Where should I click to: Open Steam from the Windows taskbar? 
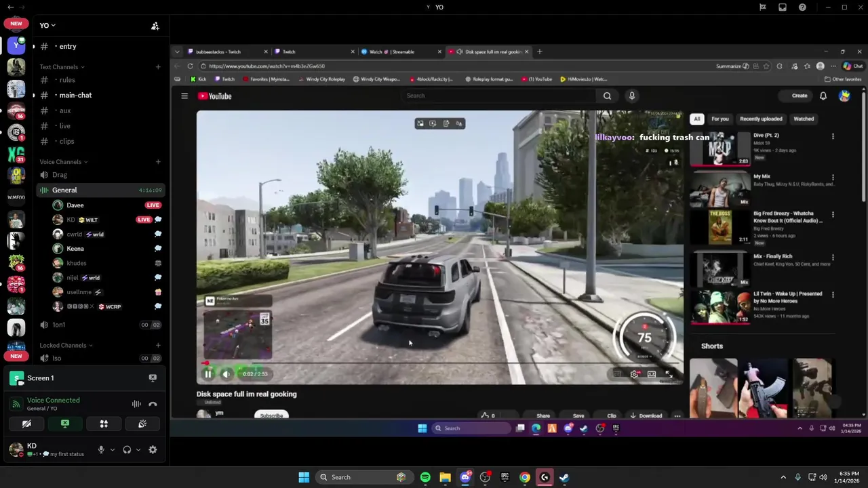pyautogui.click(x=564, y=477)
